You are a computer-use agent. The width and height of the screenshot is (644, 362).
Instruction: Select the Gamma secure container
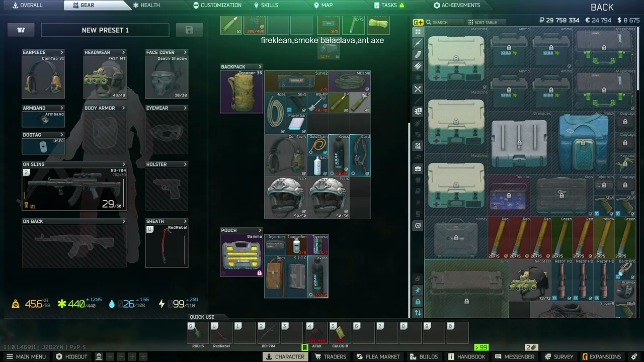tap(242, 255)
